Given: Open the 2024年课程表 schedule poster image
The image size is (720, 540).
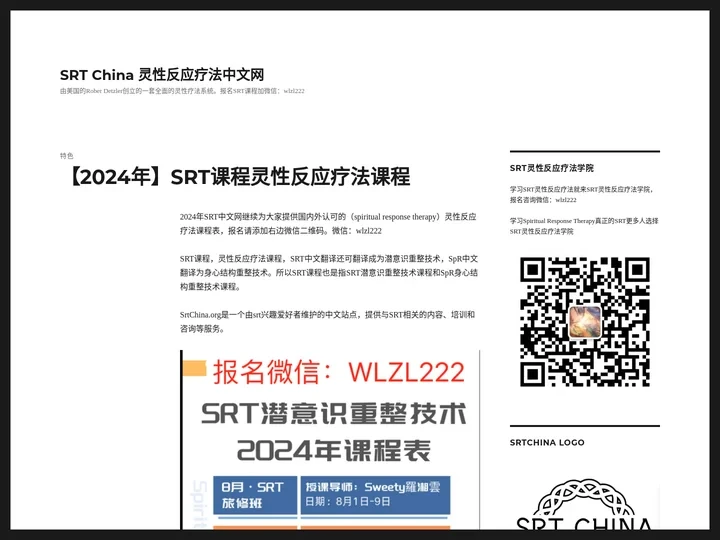Looking at the screenshot, I should point(330,439).
